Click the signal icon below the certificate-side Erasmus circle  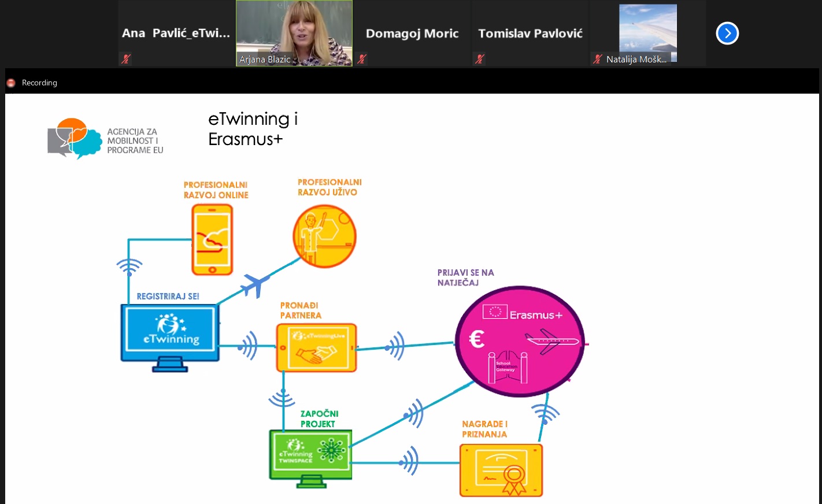pyautogui.click(x=545, y=413)
